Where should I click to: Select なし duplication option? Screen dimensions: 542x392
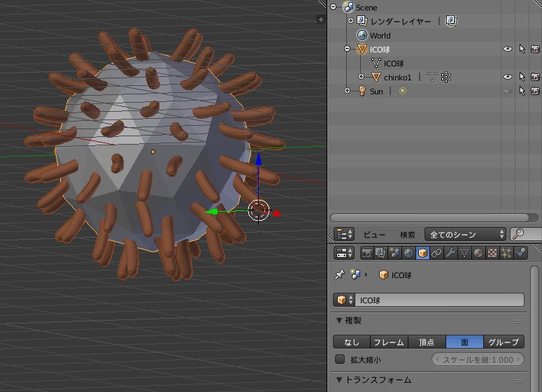pos(352,342)
